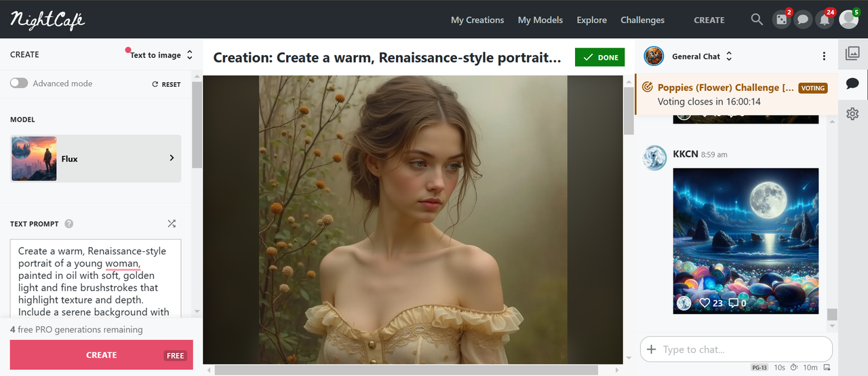Screen dimensions: 868x376
Task: Open the dice icon with badge 2
Action: [x=781, y=20]
